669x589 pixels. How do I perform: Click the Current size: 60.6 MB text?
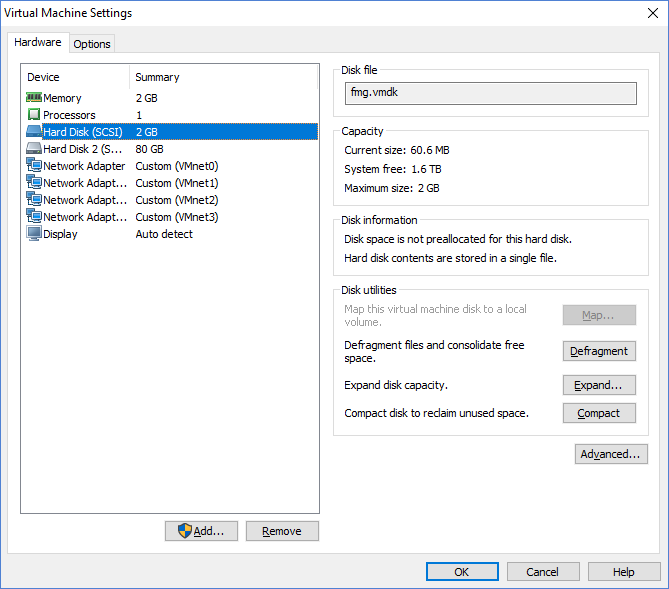(x=397, y=150)
